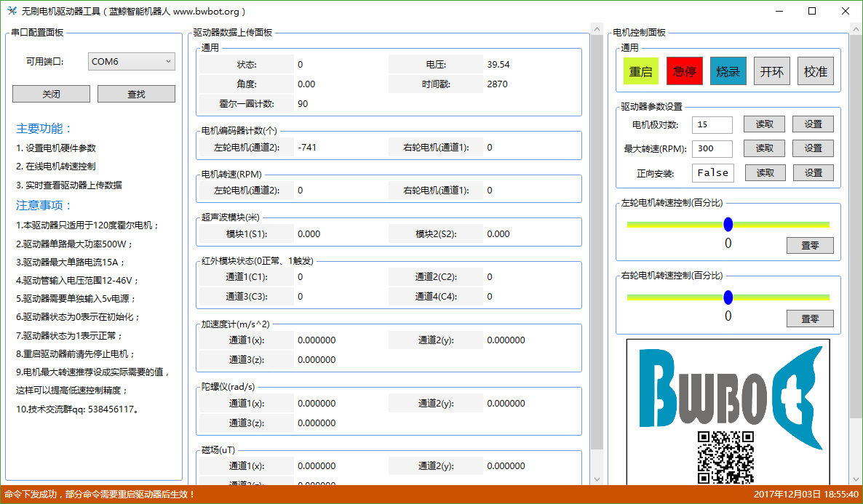
Task: Click the yellow 重启 restart button
Action: pyautogui.click(x=640, y=71)
